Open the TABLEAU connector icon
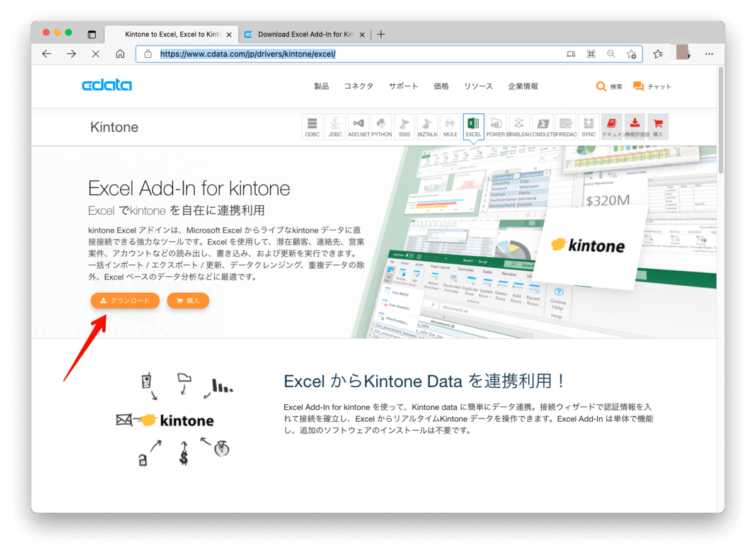 point(519,127)
